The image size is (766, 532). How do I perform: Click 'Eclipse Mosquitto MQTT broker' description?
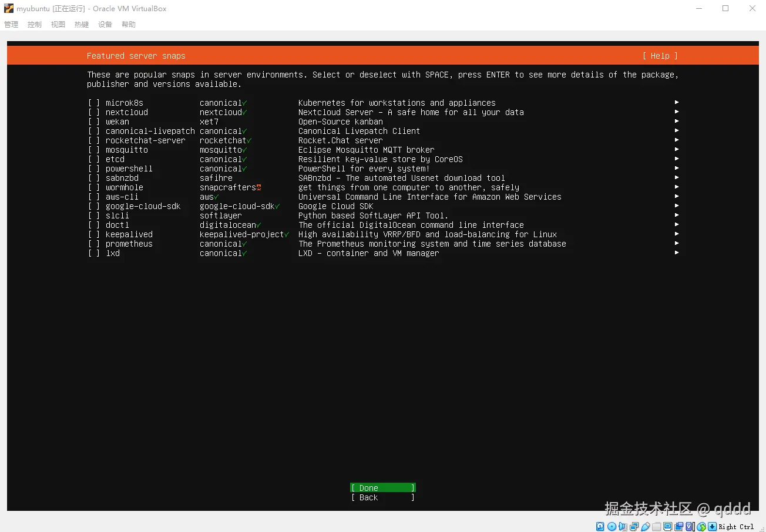click(x=367, y=150)
